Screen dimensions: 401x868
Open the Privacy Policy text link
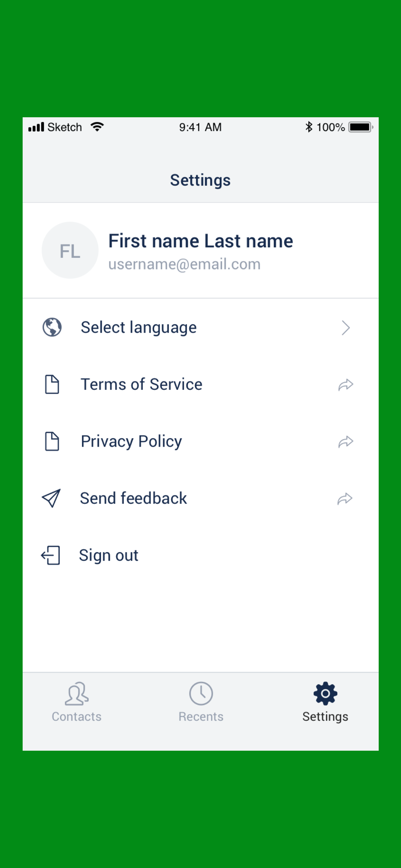(131, 442)
